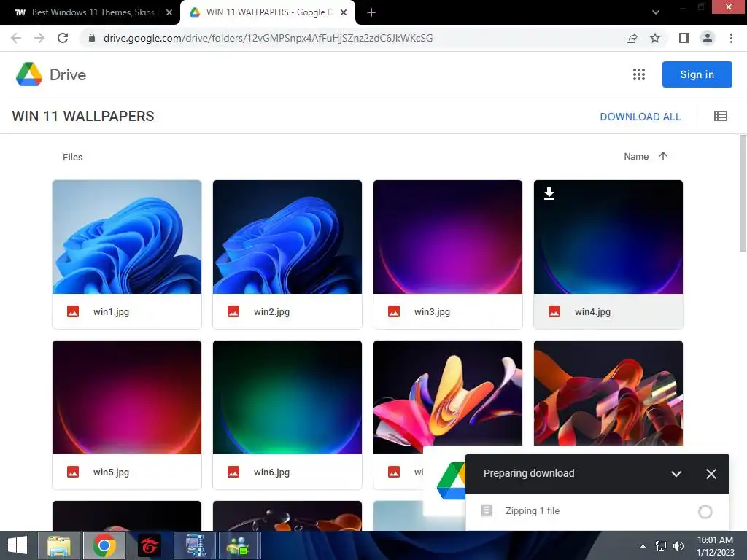
Task: Open the Windows Messenger taskbar icon
Action: 239,545
